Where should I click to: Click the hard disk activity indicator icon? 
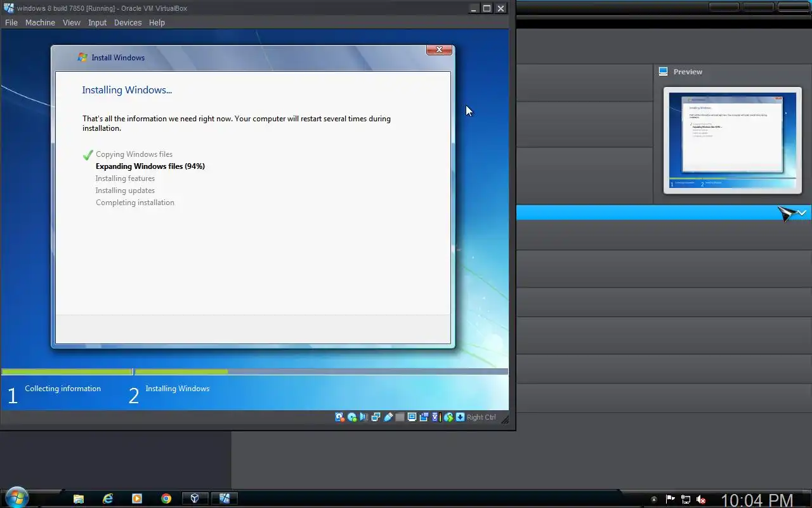(339, 417)
